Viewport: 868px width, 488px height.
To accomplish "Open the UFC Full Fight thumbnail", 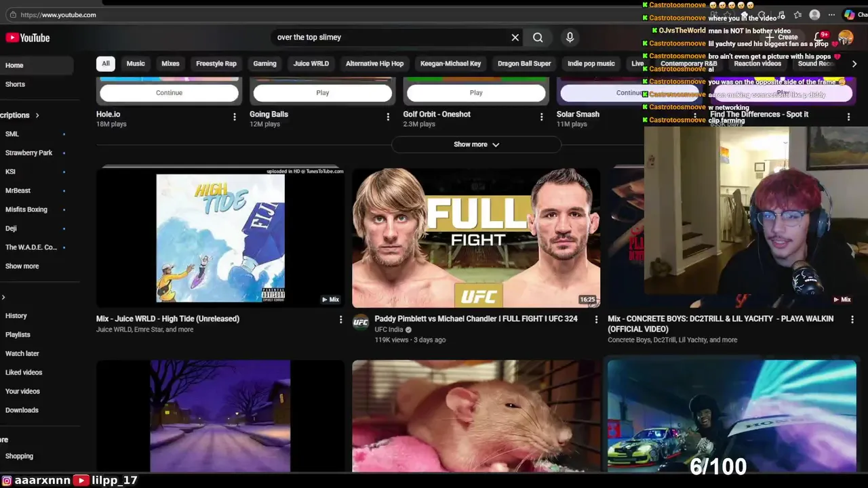I will [476, 238].
